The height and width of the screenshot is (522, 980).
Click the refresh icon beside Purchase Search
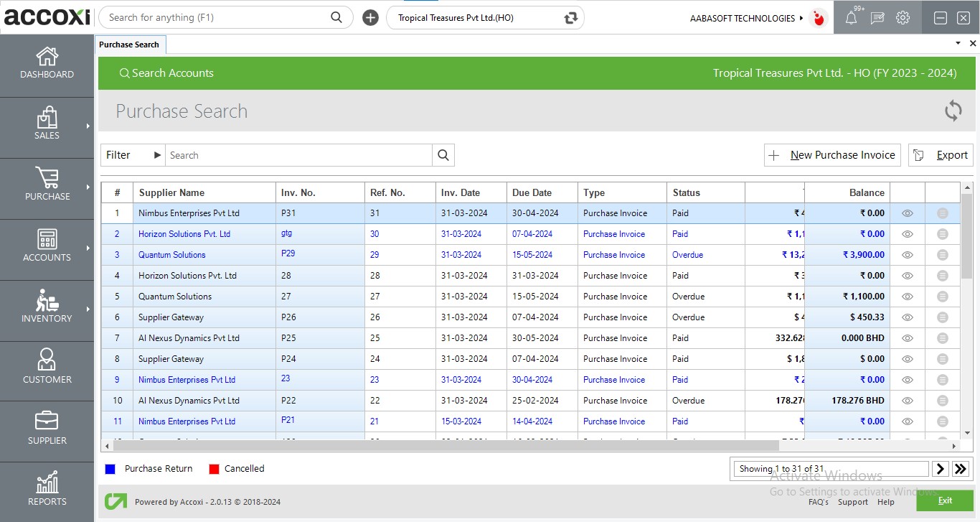[953, 111]
